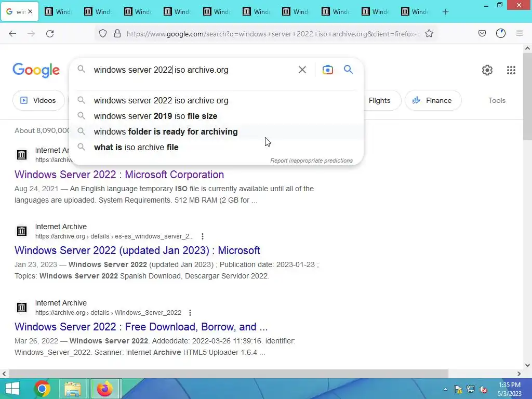Screen dimensions: 532x399
Task: Click the Google logo
Action: 36,70
